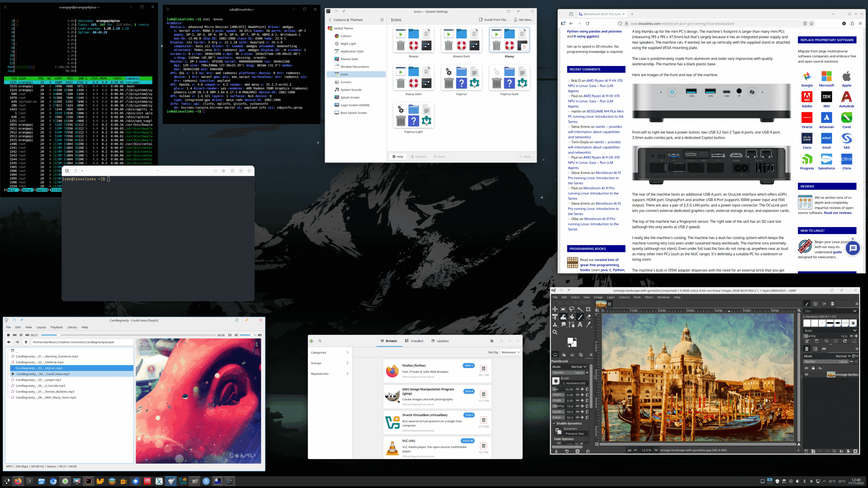
Task: Click the Firefox icon in the taskbar
Action: pos(18,481)
